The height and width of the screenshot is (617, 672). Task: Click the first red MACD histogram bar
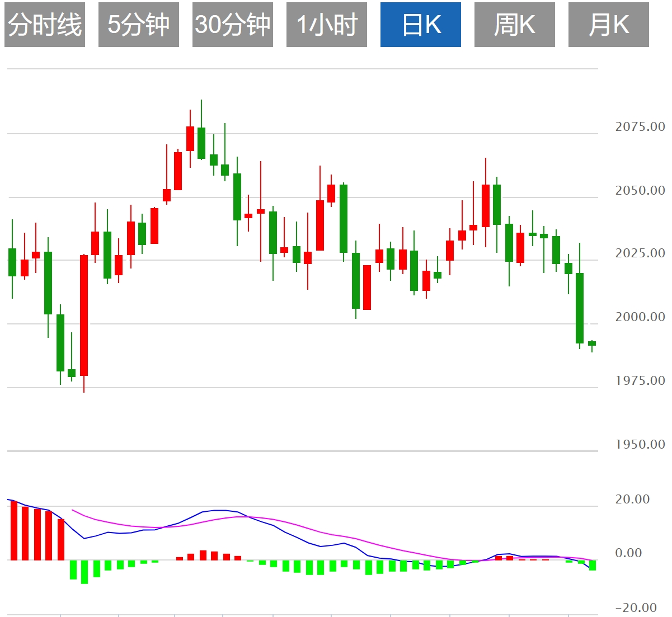pos(14,530)
